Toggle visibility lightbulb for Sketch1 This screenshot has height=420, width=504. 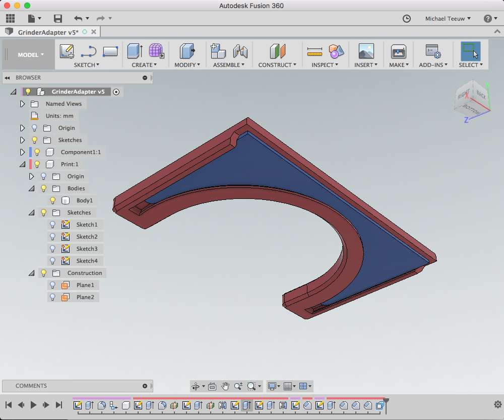tap(52, 225)
